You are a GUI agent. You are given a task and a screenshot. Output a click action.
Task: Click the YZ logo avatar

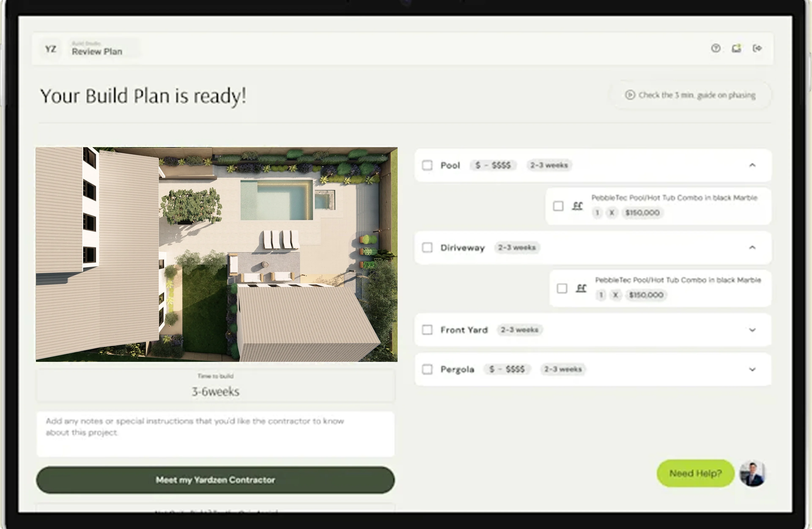[x=51, y=49]
